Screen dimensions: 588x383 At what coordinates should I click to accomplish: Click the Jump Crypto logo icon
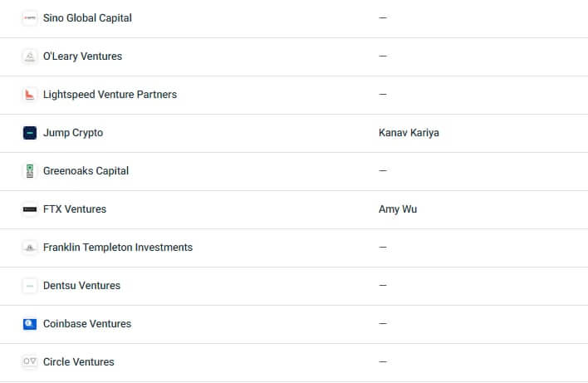pos(30,133)
